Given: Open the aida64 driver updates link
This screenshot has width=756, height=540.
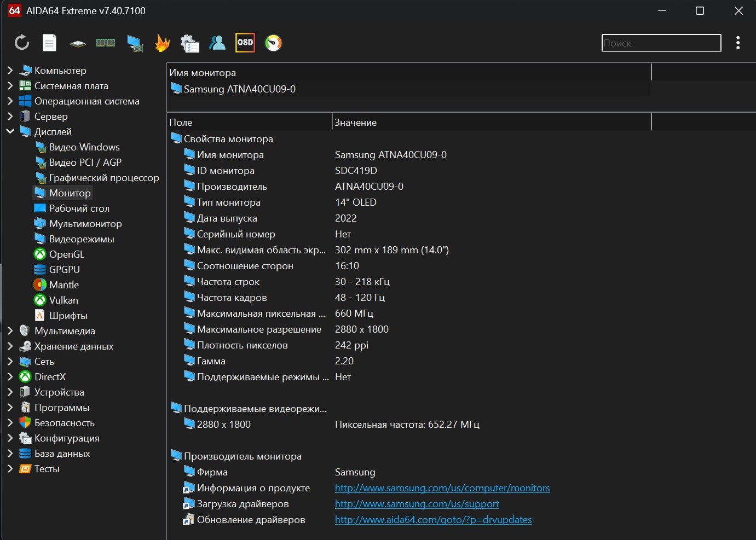Looking at the screenshot, I should point(433,520).
